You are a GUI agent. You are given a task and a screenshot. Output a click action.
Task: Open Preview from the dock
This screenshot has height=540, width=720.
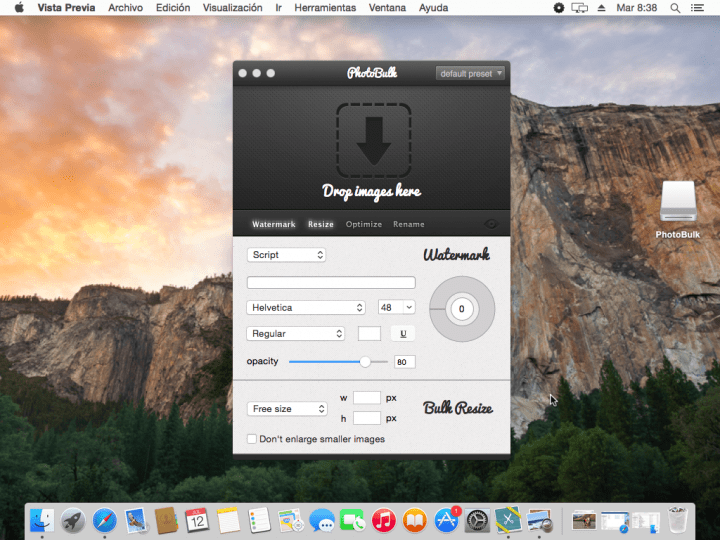point(539,521)
